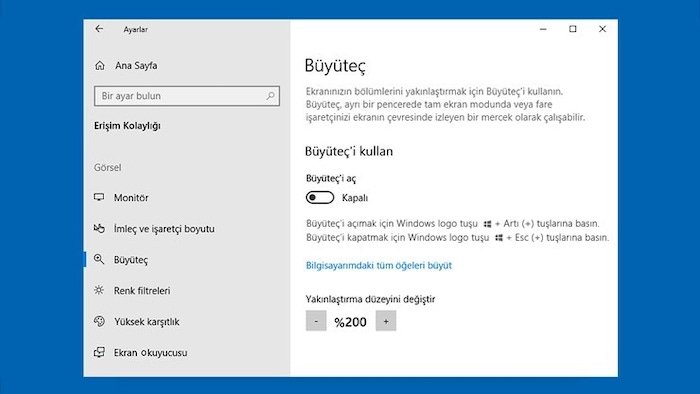The width and height of the screenshot is (700, 394).
Task: Click the Kapalı toggle label
Action: (355, 198)
